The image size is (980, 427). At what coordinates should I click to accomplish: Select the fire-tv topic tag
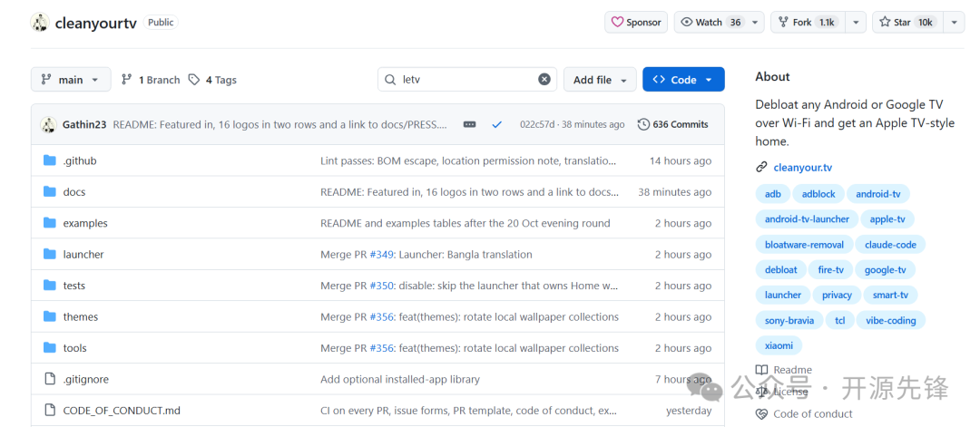point(830,269)
